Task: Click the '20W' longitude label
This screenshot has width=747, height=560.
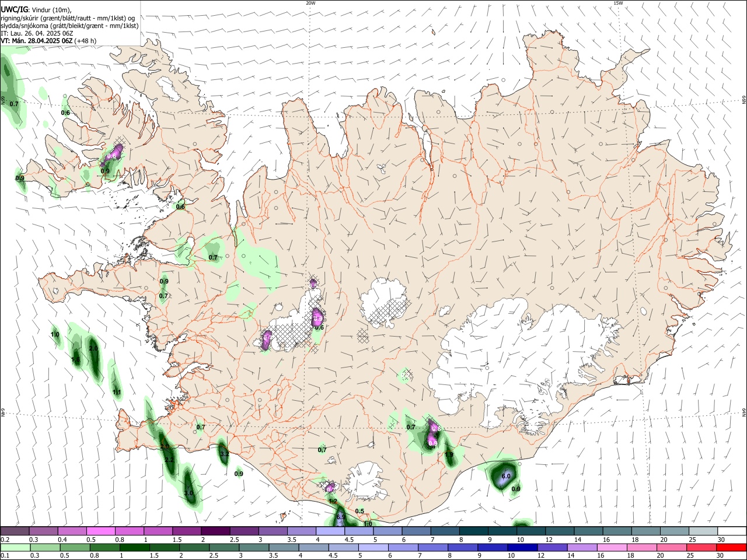Action: click(310, 3)
